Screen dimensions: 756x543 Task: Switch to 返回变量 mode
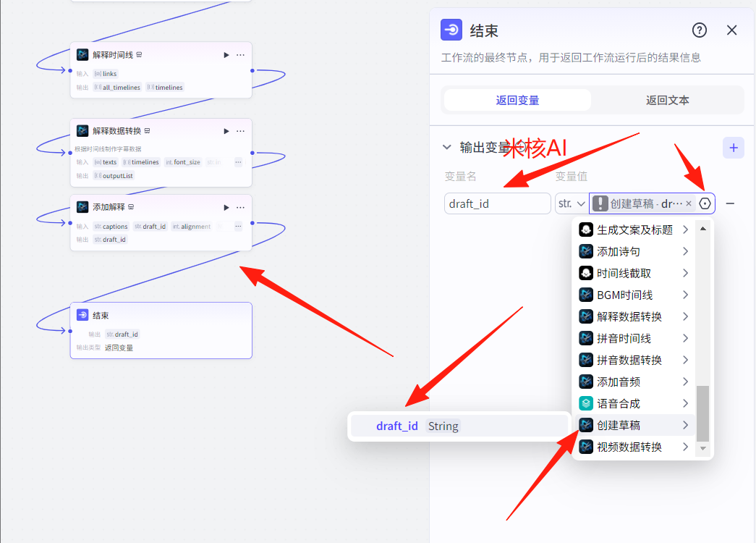(x=517, y=101)
